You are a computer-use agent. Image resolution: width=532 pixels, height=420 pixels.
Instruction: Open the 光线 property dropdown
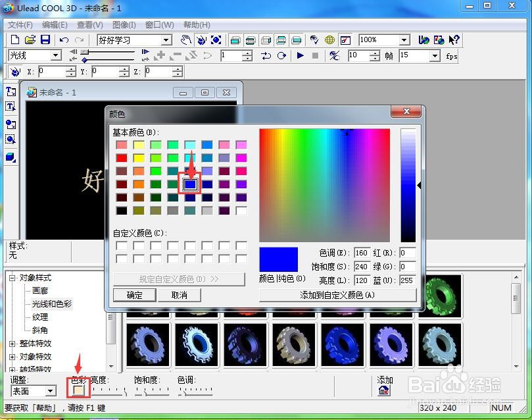click(56, 55)
